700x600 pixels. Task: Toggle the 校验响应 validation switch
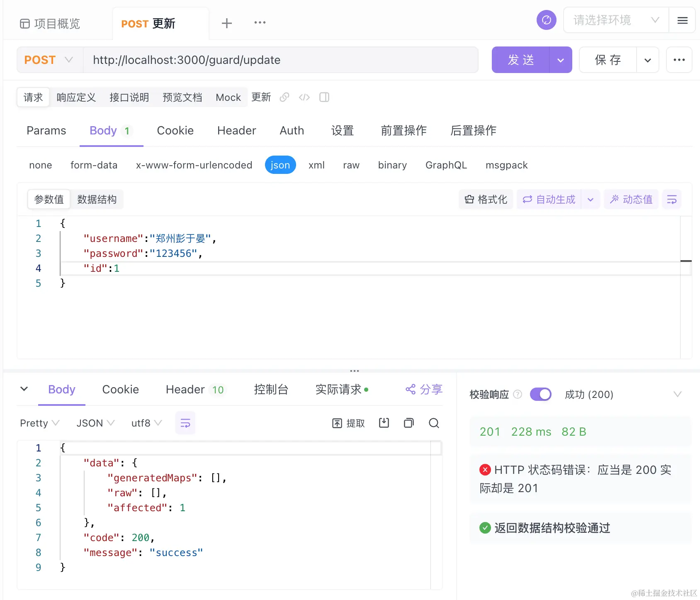[x=540, y=394]
